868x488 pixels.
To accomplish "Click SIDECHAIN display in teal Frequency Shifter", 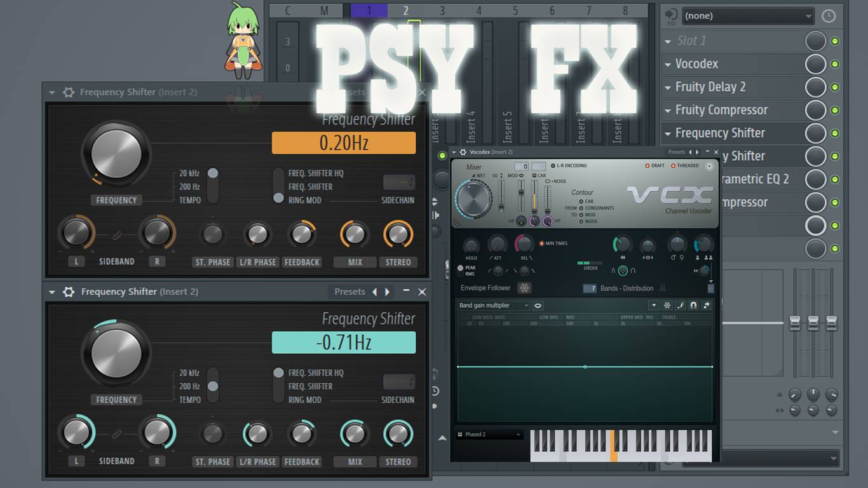I will [398, 382].
